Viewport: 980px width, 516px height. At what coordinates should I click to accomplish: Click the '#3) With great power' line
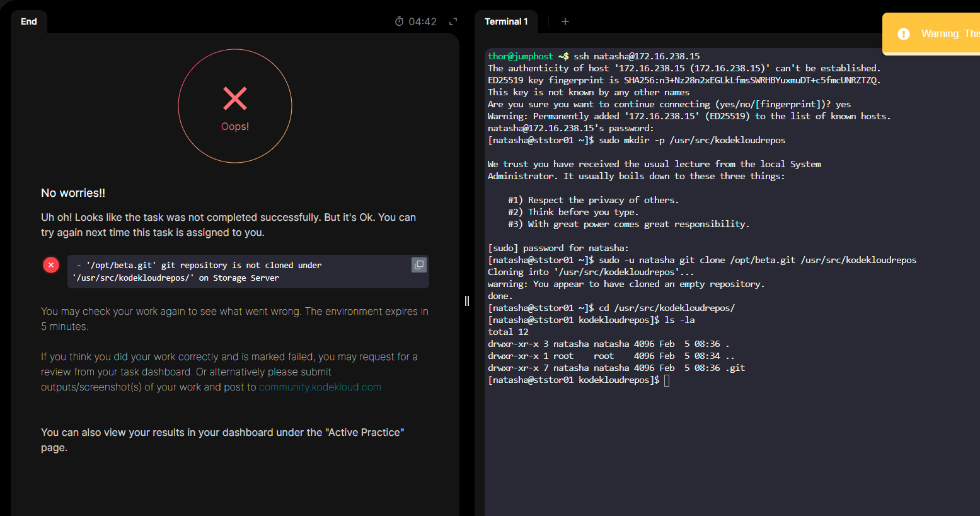click(629, 224)
